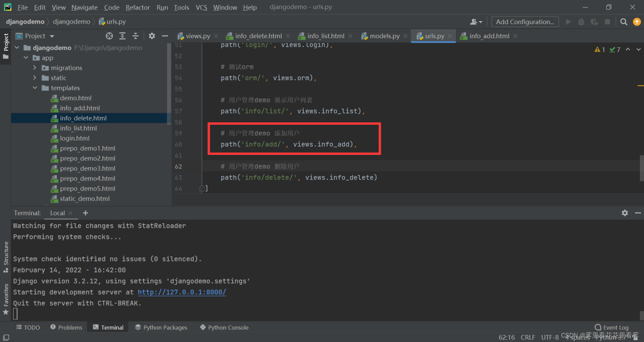Open Search Everywhere magnifier icon
The image size is (644, 342).
(624, 22)
